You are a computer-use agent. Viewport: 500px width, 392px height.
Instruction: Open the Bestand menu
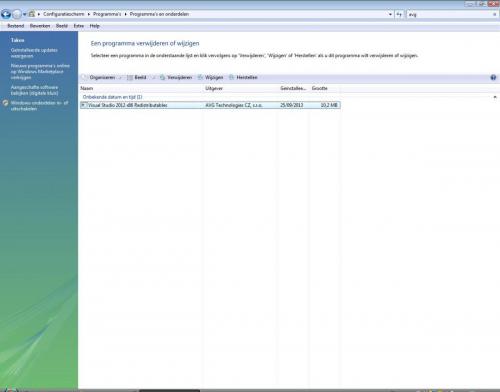[x=16, y=26]
